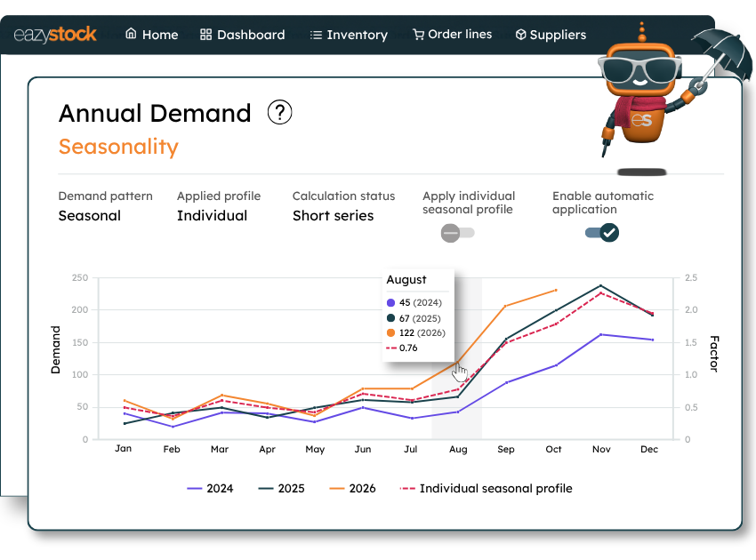
Task: Click the 'August' tooltip title
Action: point(406,279)
